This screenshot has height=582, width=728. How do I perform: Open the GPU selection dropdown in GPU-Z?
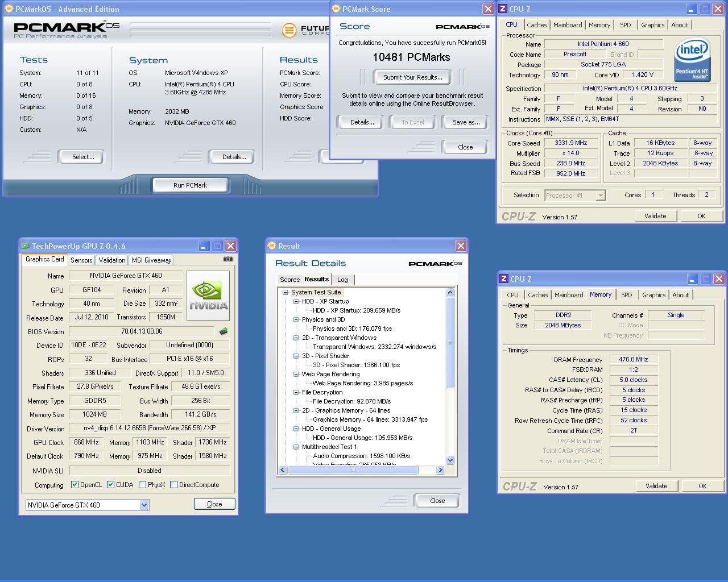[144, 505]
